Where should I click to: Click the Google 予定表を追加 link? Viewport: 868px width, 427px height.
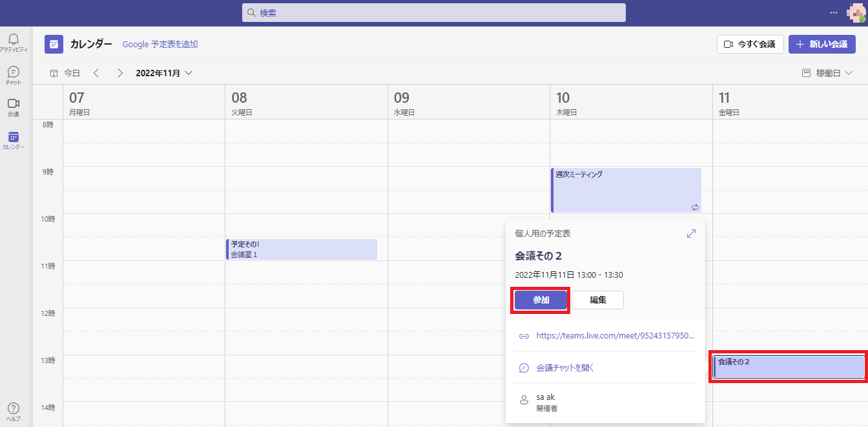(160, 45)
